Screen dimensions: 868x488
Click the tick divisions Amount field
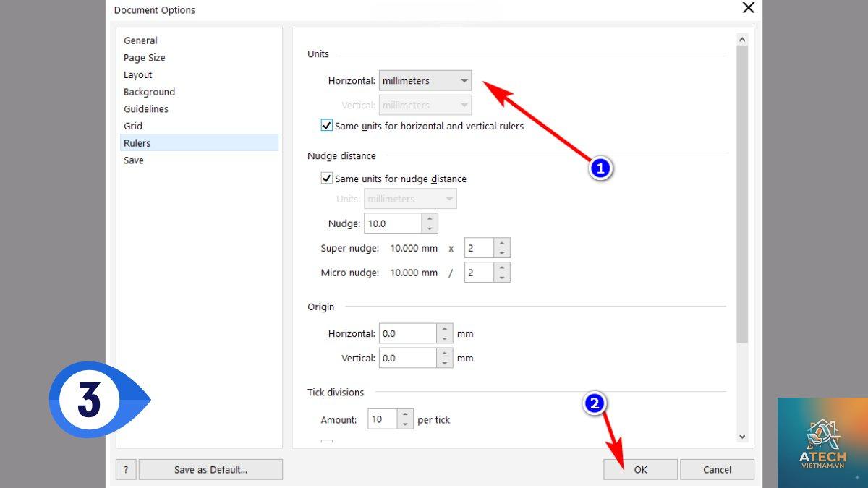(x=382, y=419)
